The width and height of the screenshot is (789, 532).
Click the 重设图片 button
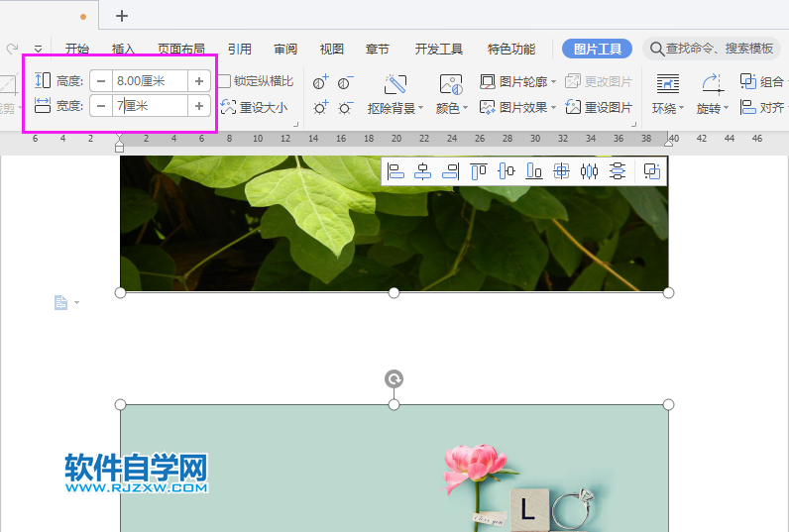599,107
